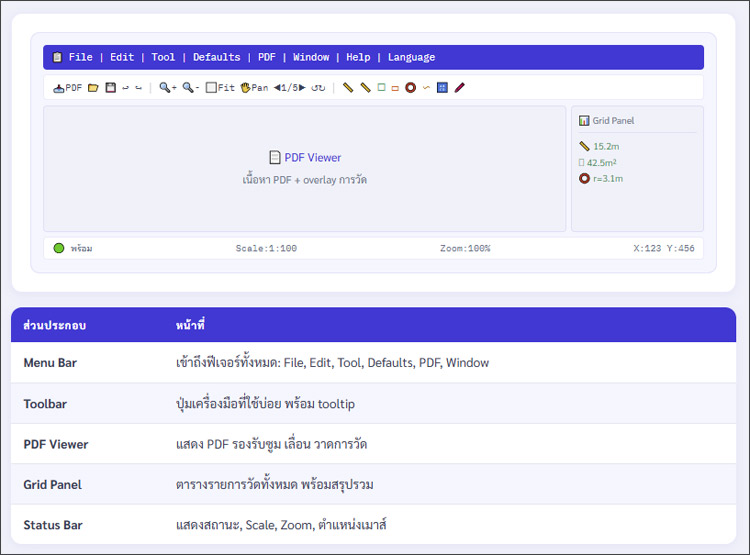Click the blue grid tool icon
This screenshot has width=750, height=555.
pos(442,88)
